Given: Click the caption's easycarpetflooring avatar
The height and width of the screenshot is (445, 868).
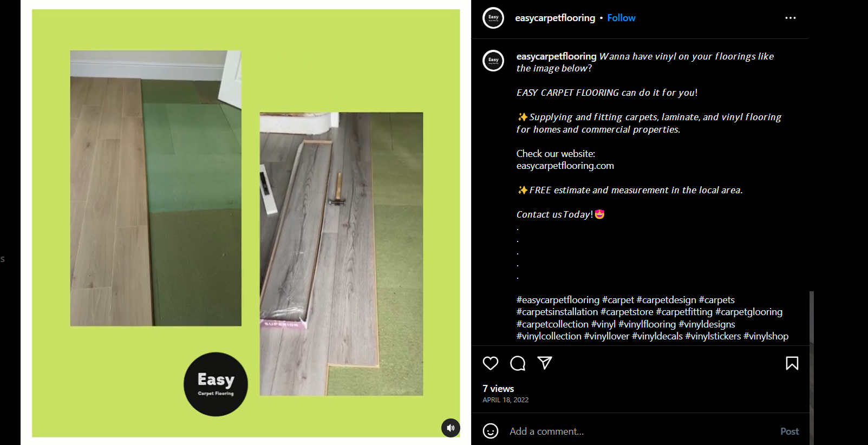Looking at the screenshot, I should point(493,61).
